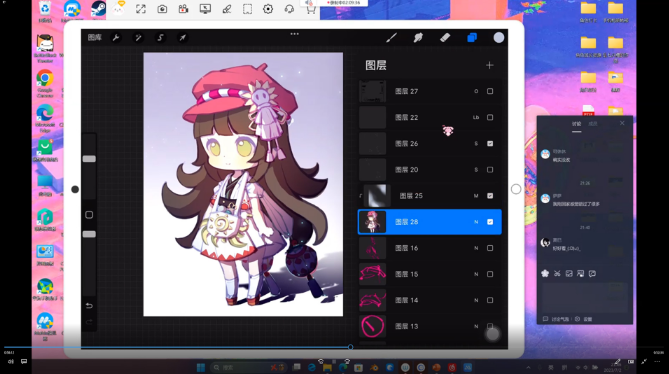Open the headset support icon
Image resolution: width=669 pixels, height=374 pixels.
[x=289, y=9]
